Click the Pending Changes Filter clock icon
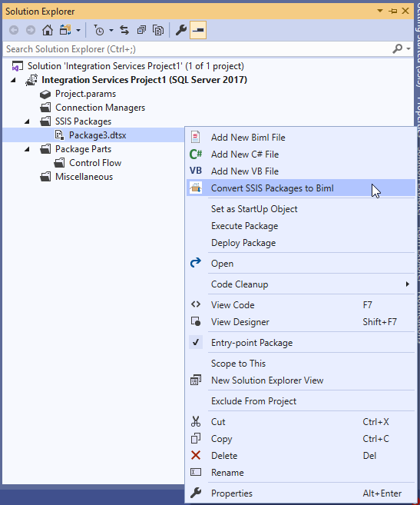 coord(99,30)
